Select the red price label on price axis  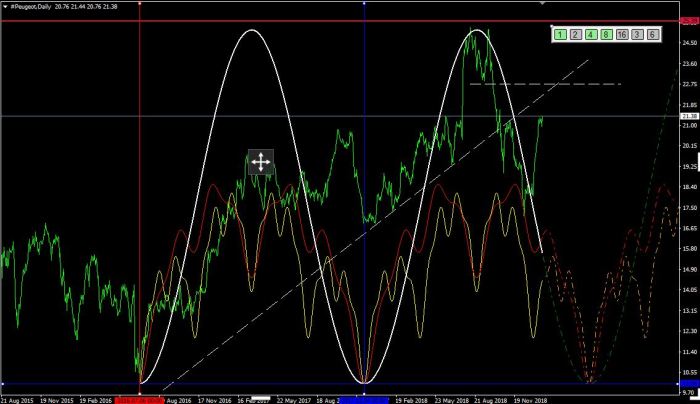688,21
